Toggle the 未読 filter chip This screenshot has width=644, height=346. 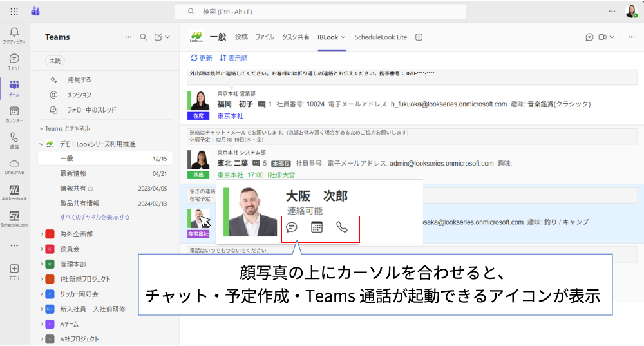55,61
